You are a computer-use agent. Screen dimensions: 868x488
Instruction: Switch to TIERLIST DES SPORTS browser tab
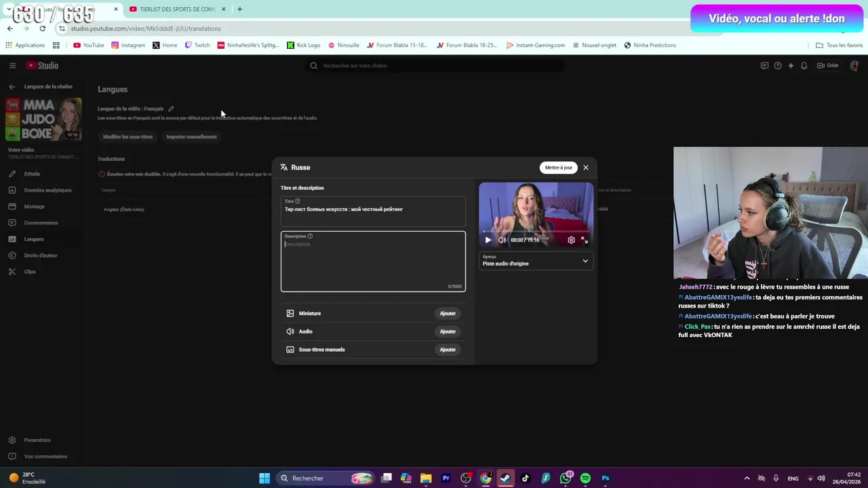[176, 9]
